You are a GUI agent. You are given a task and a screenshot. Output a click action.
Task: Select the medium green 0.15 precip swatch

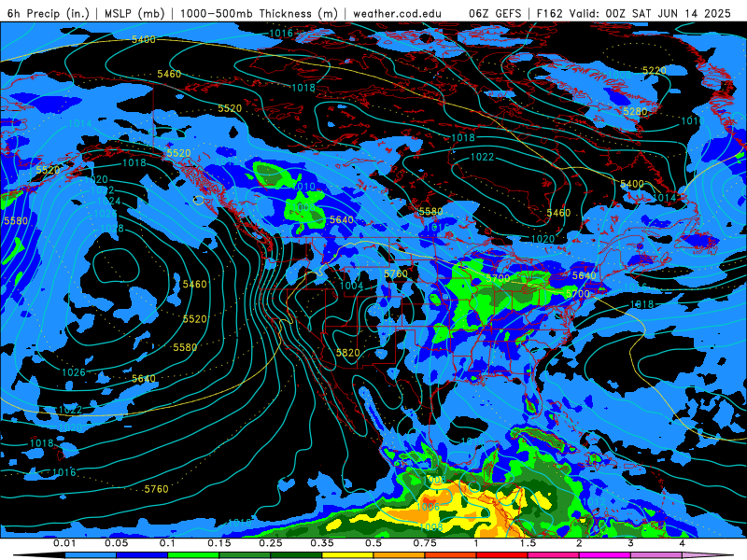245,555
